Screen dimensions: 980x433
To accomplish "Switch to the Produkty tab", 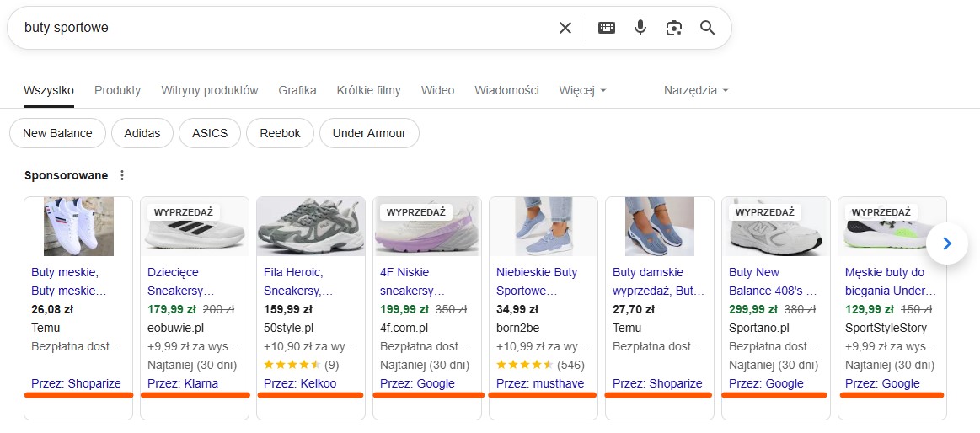I will [117, 91].
